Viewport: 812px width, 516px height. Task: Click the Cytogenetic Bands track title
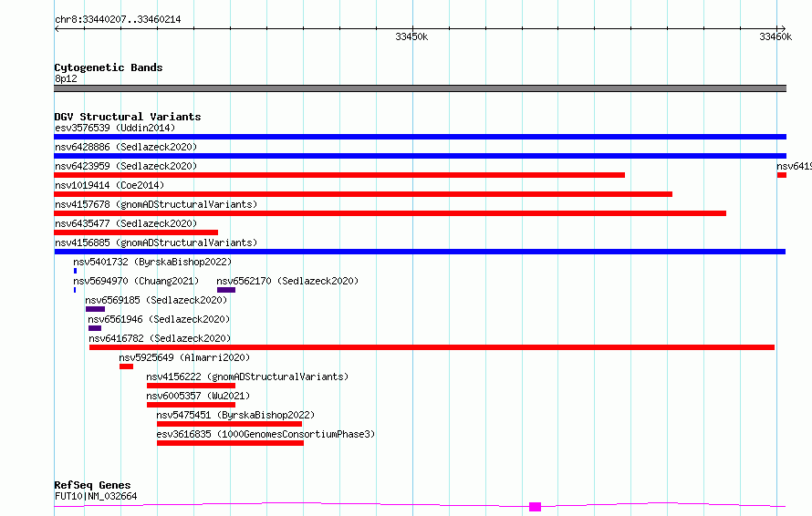point(109,67)
